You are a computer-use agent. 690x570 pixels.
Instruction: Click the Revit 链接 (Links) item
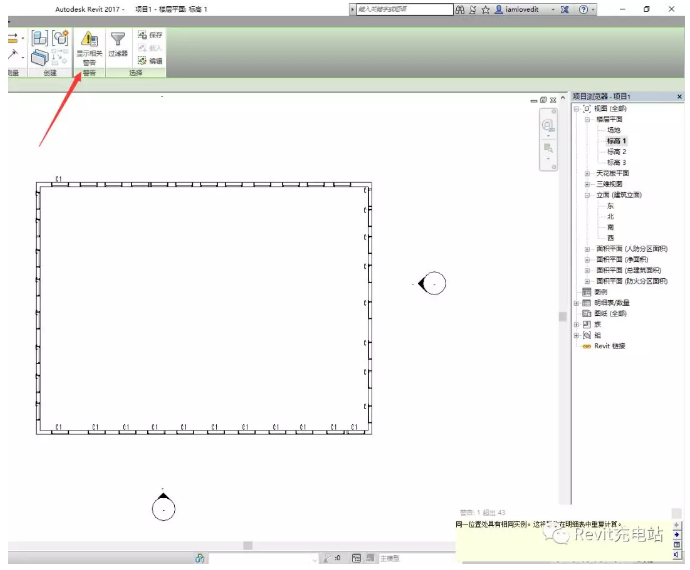(x=609, y=346)
